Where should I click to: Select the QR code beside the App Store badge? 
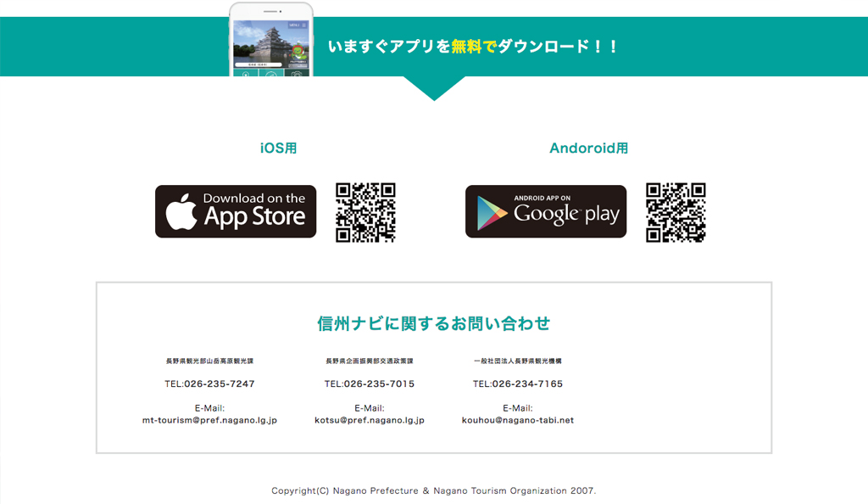365,213
